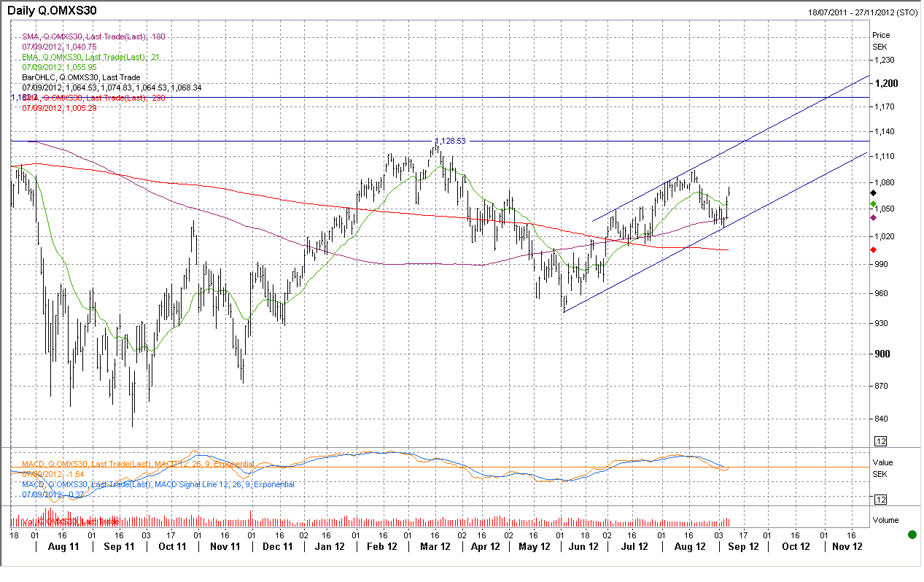Click the Daily Q.OMXS30 chart title

tap(53, 11)
